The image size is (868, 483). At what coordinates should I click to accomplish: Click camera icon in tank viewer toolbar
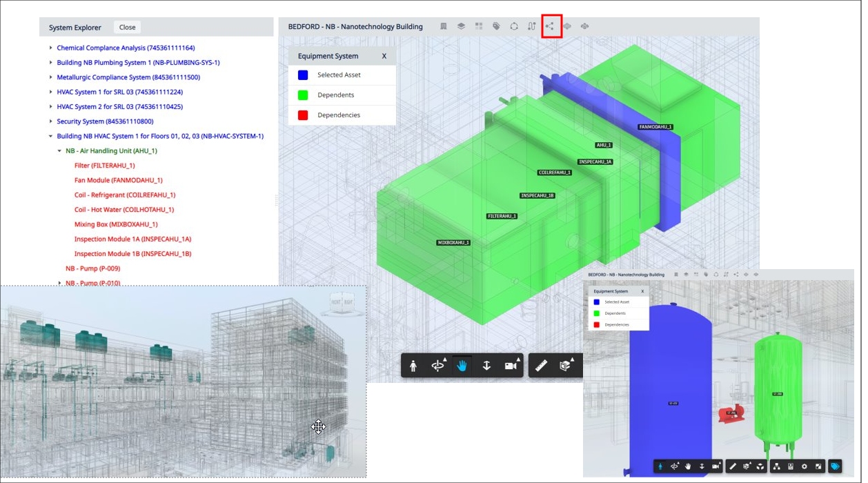coord(716,466)
